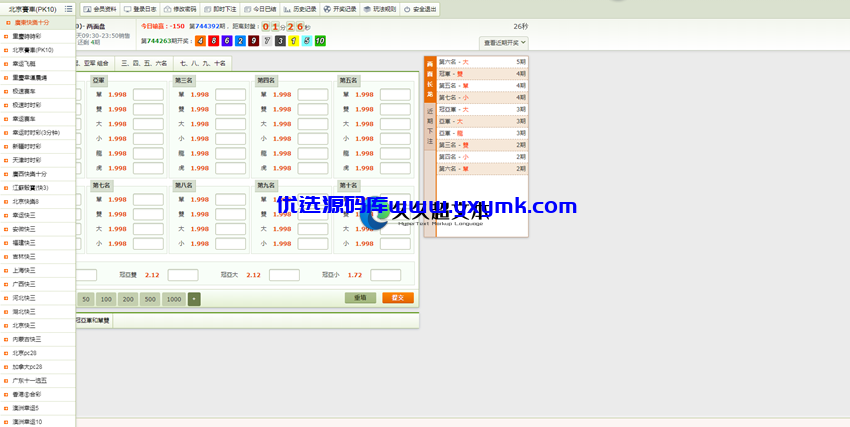
Task: Click the 冠亞大 2.12 bet input field
Action: point(284,275)
